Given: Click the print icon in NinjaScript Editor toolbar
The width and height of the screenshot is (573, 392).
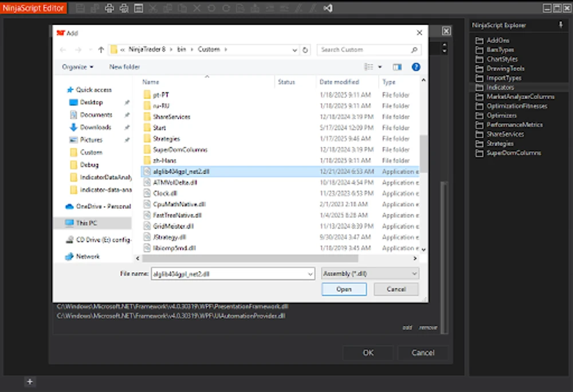Looking at the screenshot, I should 109,8.
